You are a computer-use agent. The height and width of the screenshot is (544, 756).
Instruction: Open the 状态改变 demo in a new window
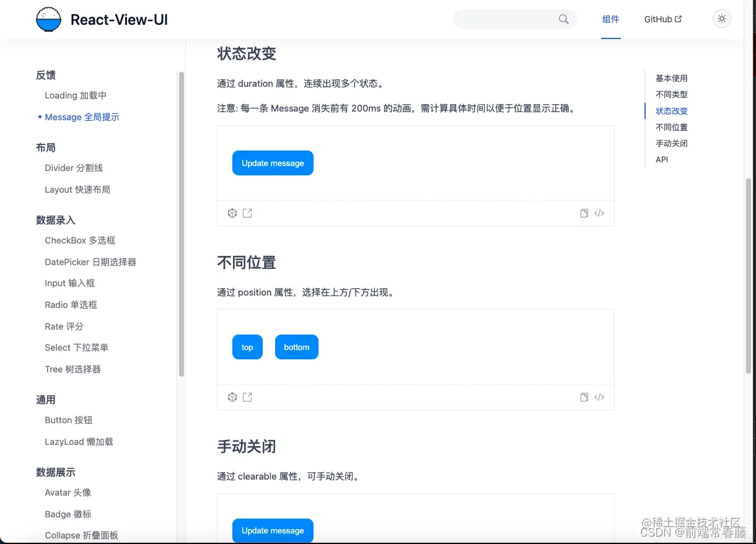(247, 213)
